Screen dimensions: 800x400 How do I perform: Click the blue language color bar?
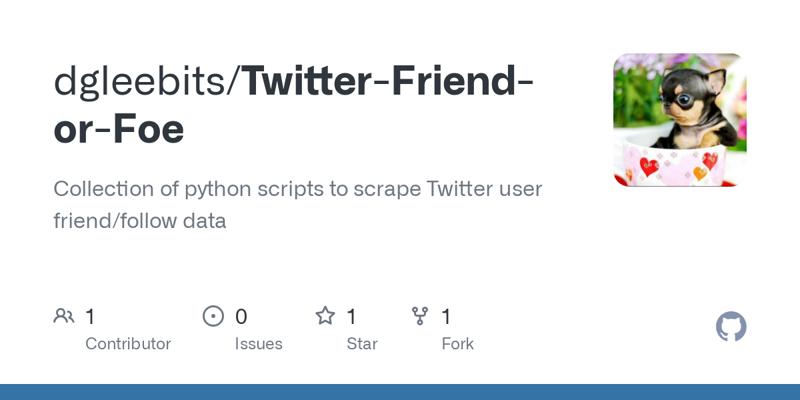(400, 392)
